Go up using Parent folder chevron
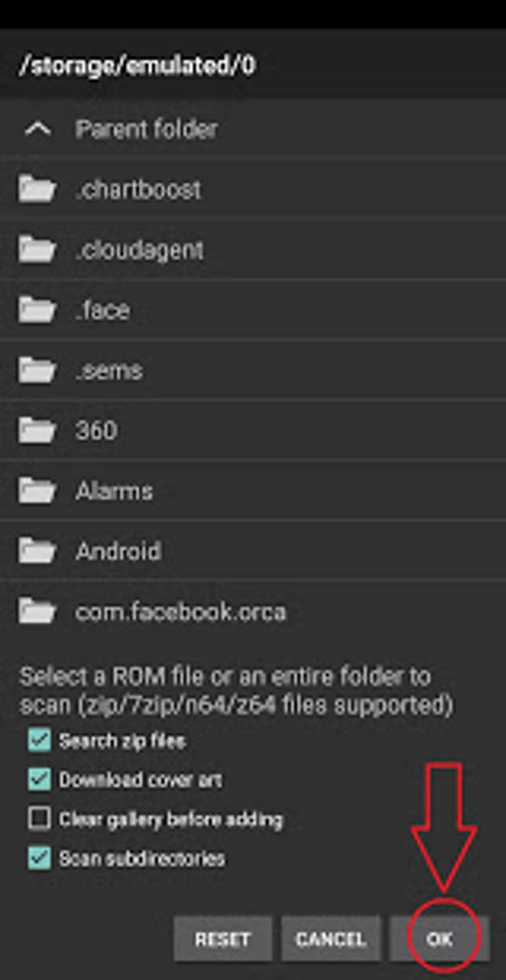 coord(38,129)
